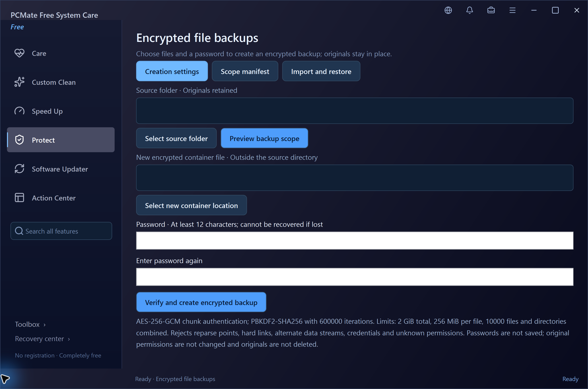Screen dimensions: 588x389
Task: Click the new encrypted container file field
Action: [355, 178]
